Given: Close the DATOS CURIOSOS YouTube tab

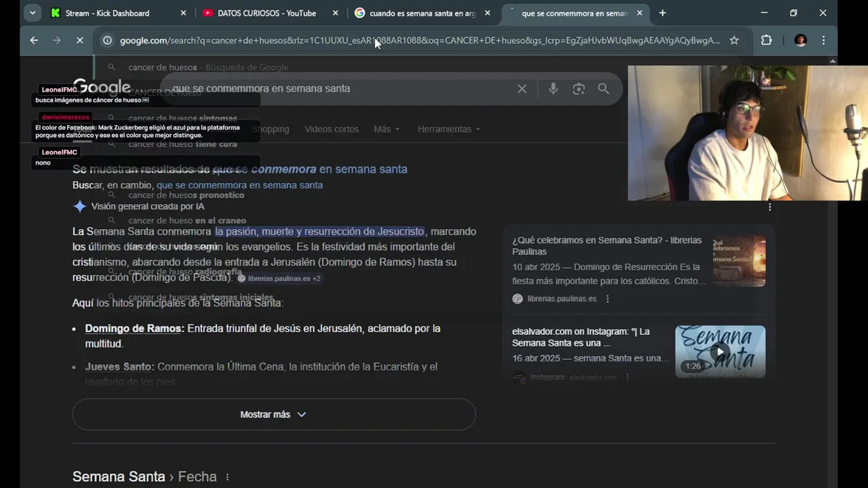Looking at the screenshot, I should (x=336, y=13).
